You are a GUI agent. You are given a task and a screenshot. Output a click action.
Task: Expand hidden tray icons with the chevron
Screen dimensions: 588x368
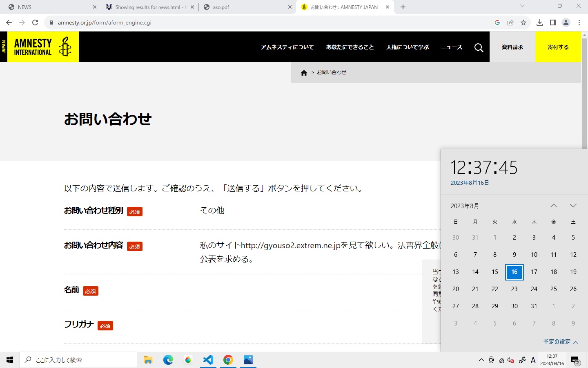click(481, 360)
